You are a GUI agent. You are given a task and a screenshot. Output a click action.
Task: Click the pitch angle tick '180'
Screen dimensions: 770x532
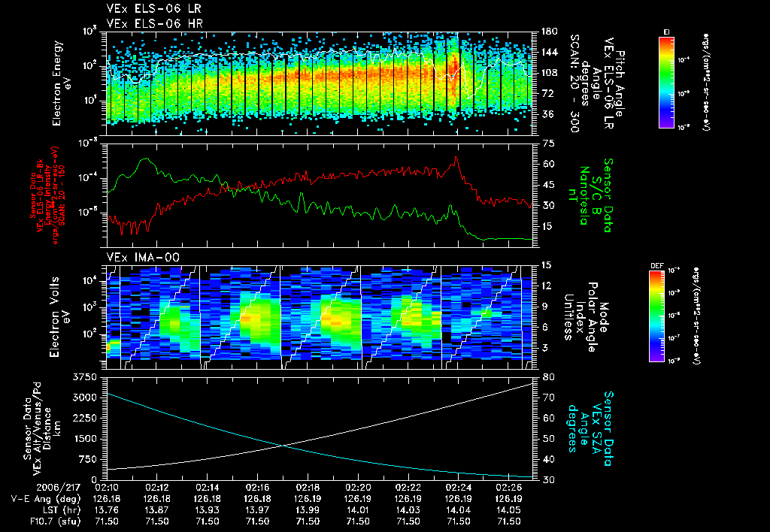pos(549,32)
